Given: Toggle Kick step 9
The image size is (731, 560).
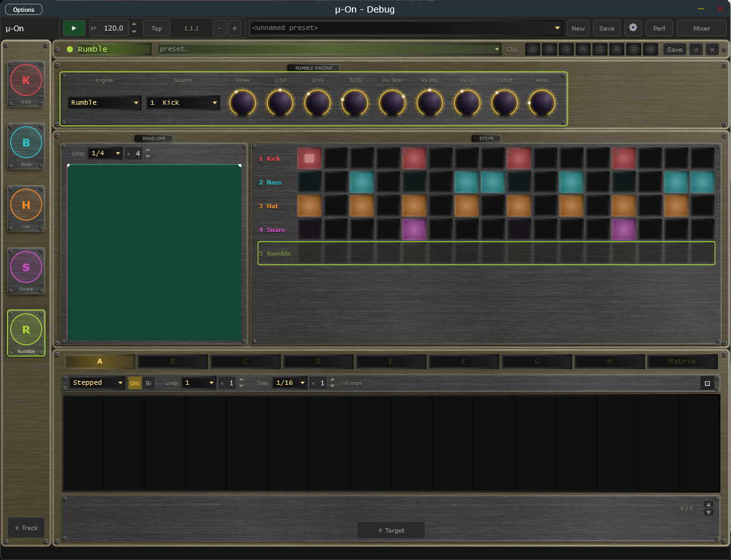Looking at the screenshot, I should point(519,158).
